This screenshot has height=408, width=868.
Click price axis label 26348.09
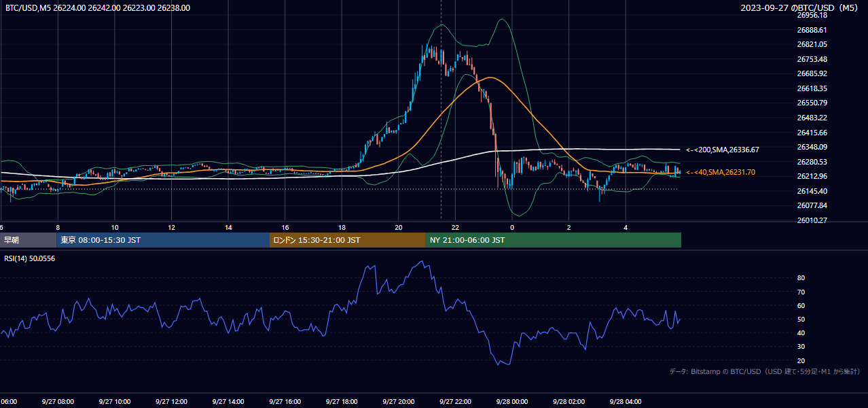pyautogui.click(x=812, y=147)
